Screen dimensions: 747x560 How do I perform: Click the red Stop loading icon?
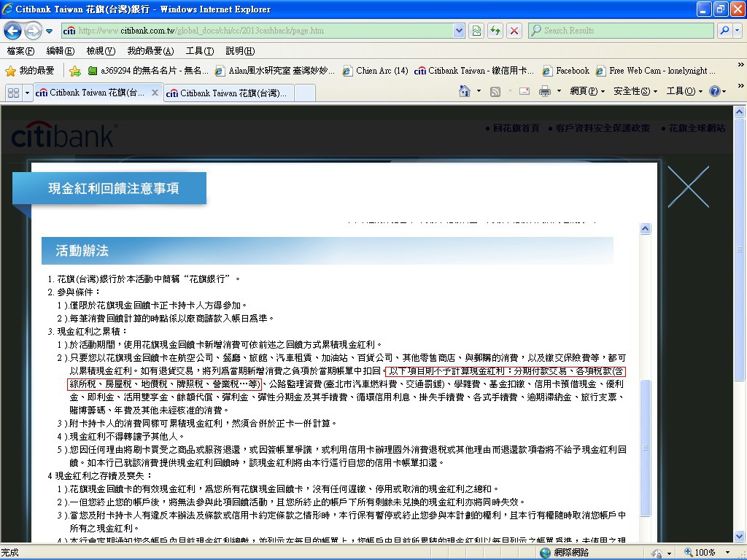pyautogui.click(x=514, y=31)
